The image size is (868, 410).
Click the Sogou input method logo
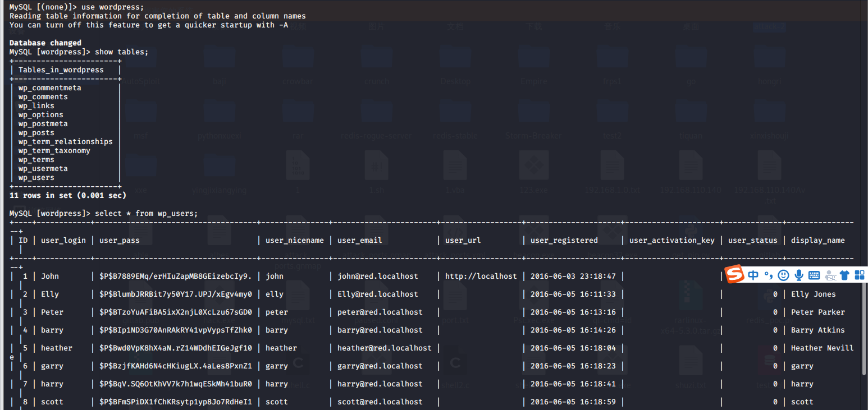(734, 274)
